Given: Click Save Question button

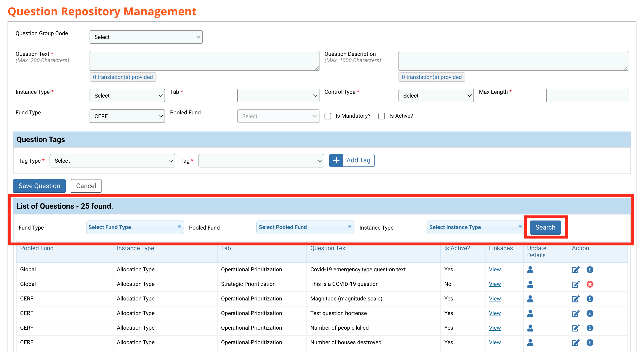Looking at the screenshot, I should point(39,186).
